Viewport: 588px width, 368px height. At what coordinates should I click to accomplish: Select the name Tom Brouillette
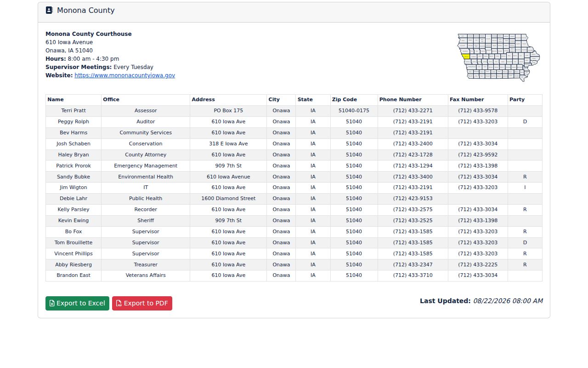tap(73, 243)
